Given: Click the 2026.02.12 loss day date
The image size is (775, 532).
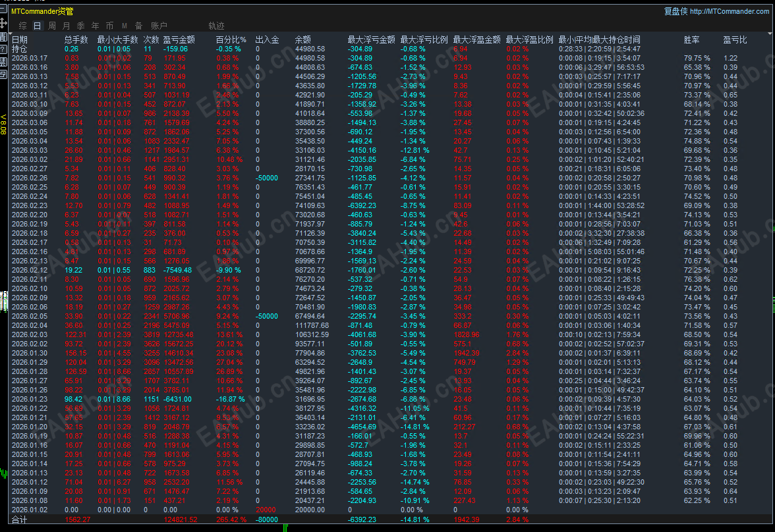Looking at the screenshot, I should pyautogui.click(x=30, y=270).
